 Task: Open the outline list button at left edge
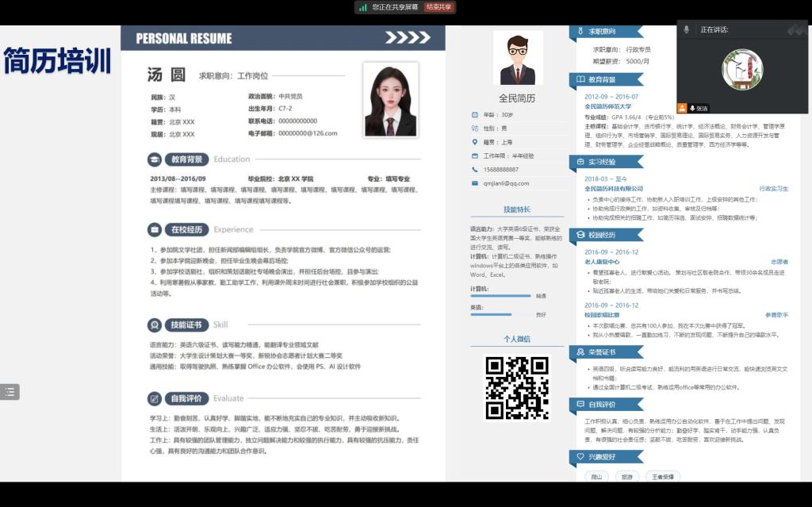tap(10, 391)
